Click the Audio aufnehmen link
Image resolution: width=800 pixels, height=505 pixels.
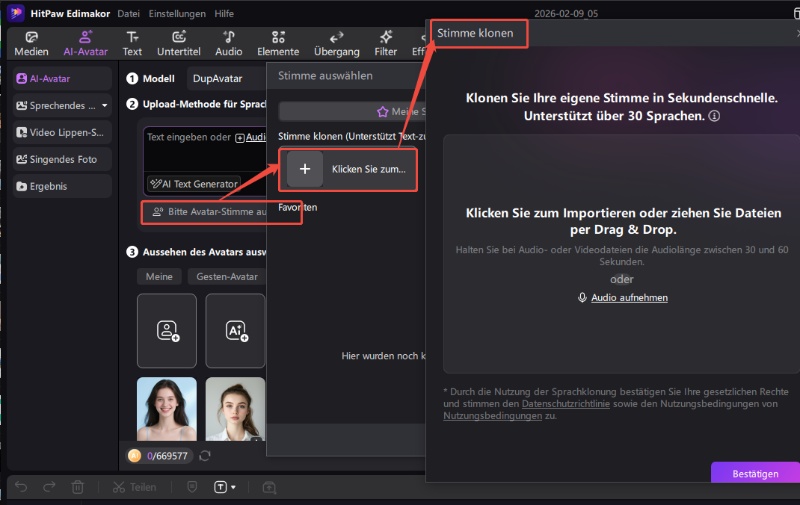coord(629,297)
